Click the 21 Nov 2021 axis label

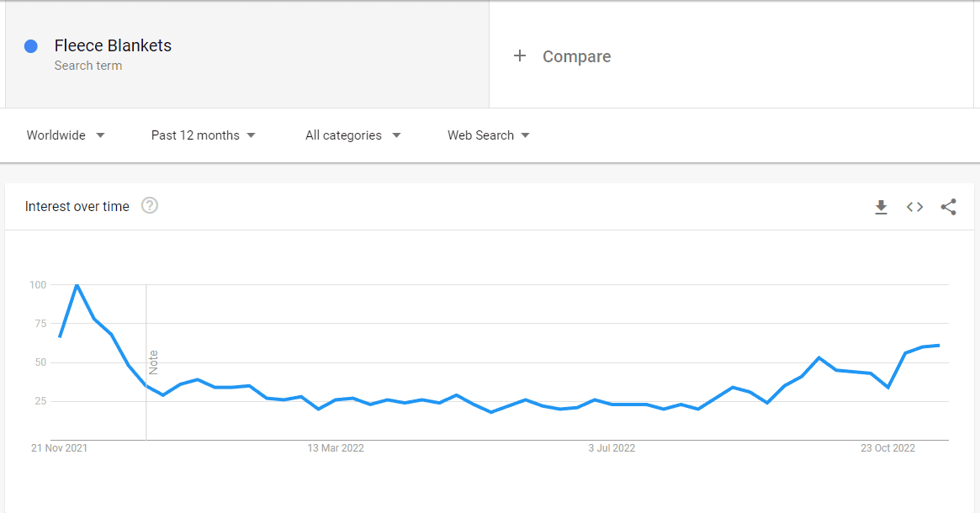60,448
